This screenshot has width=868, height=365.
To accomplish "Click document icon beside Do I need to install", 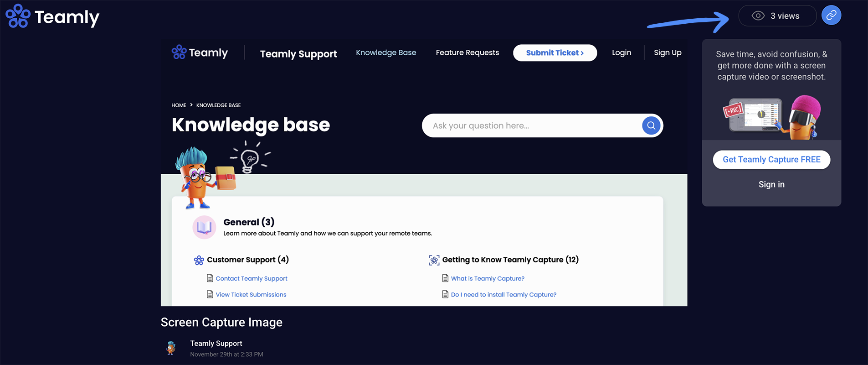I will point(445,294).
